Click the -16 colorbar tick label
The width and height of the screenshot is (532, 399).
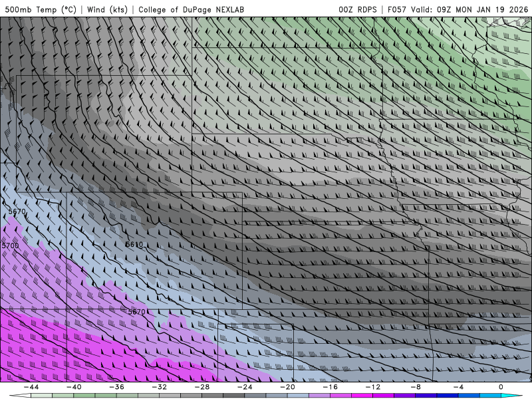(330, 387)
